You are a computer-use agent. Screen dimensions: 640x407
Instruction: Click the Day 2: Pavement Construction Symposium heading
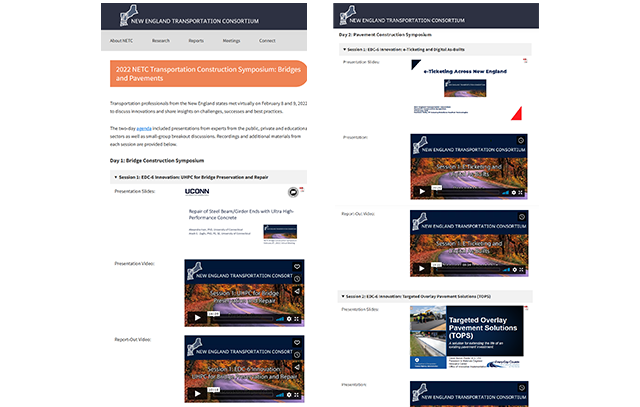[x=385, y=35]
